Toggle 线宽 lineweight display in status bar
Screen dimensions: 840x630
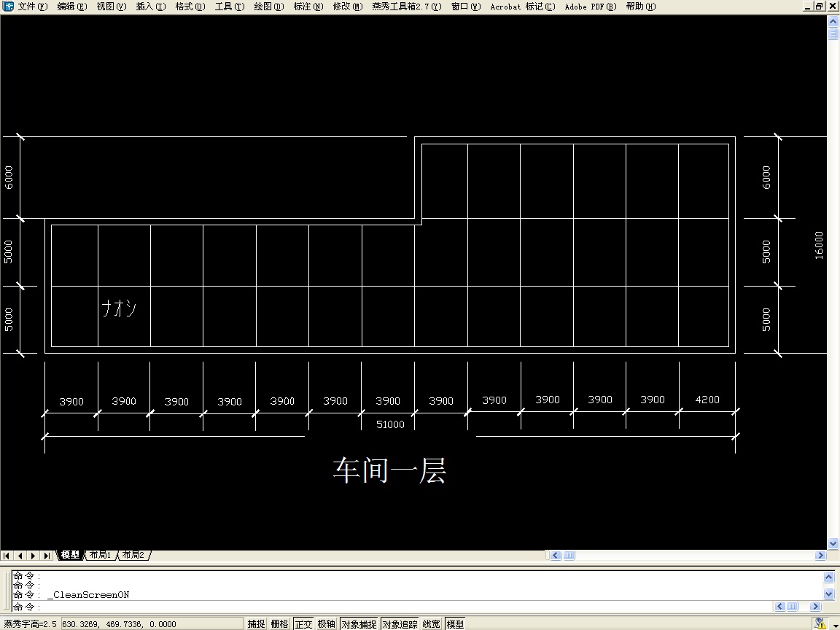pyautogui.click(x=431, y=623)
